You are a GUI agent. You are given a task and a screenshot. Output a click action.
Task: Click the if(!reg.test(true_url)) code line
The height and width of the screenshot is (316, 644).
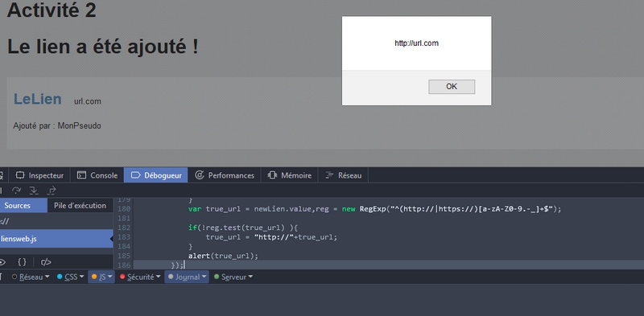point(243,228)
